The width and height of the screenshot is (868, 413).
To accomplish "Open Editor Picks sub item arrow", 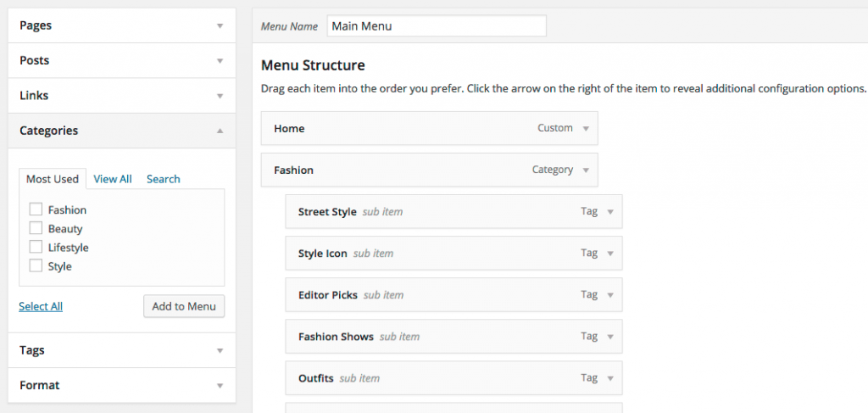I will tap(610, 295).
